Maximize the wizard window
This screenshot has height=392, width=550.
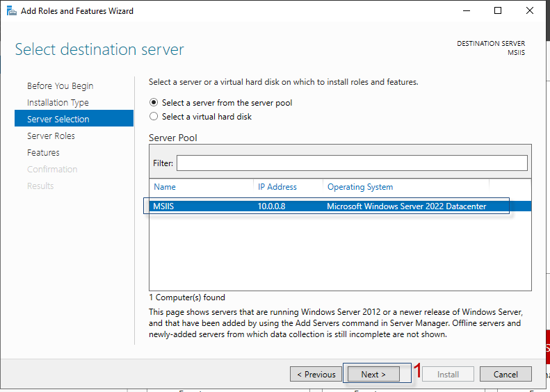pos(498,11)
